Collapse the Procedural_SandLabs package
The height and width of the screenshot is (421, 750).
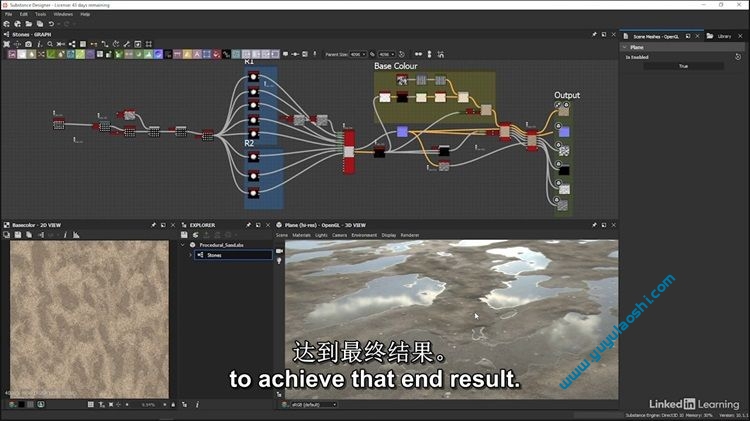(x=182, y=245)
